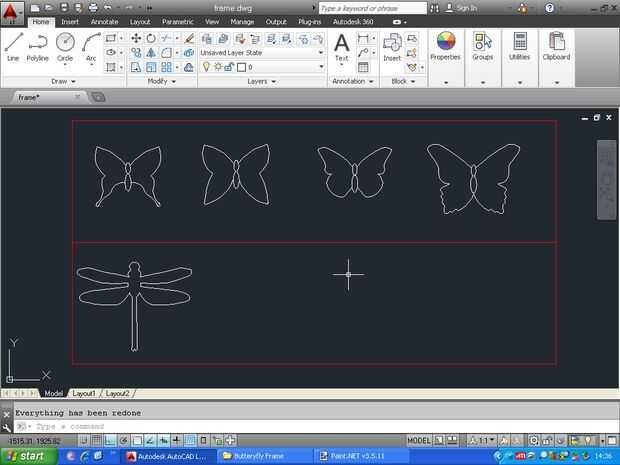Screen dimensions: 620x465
Task: Click the search keyword input field
Action: coord(372,8)
